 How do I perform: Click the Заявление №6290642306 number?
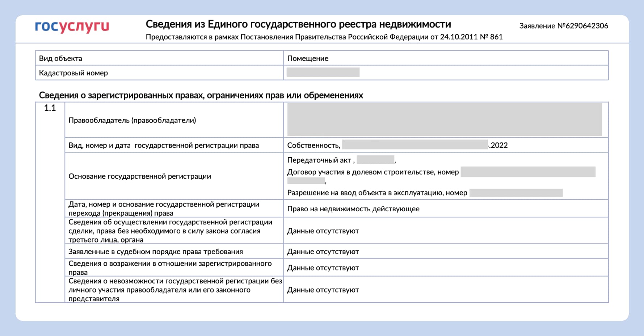click(564, 25)
